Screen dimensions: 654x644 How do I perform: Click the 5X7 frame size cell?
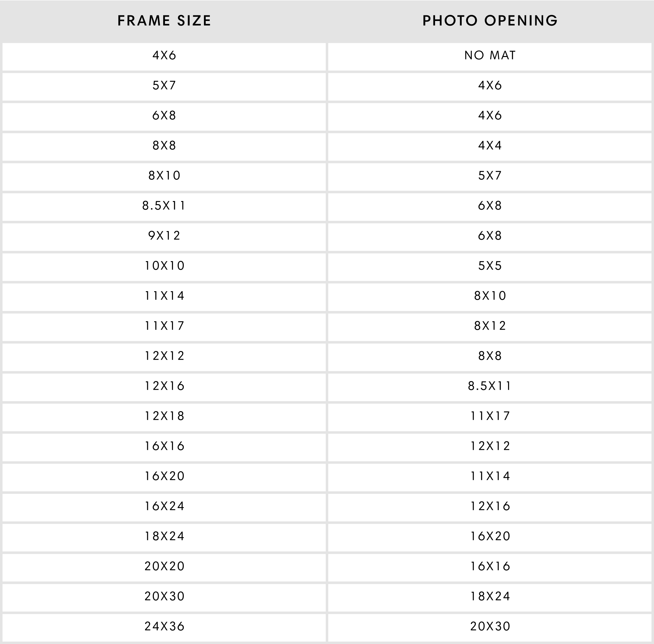[x=164, y=87]
